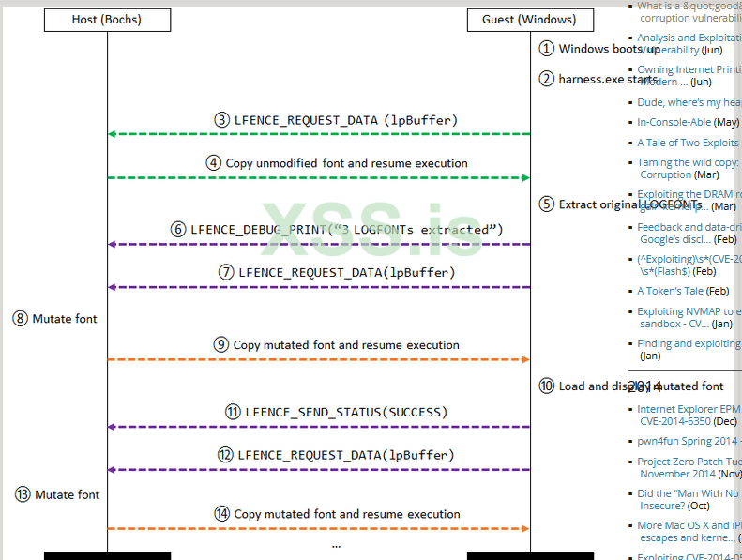Click the 'harness.exe starts' step text
Image resolution: width=742 pixels, height=560 pixels.
click(x=608, y=79)
